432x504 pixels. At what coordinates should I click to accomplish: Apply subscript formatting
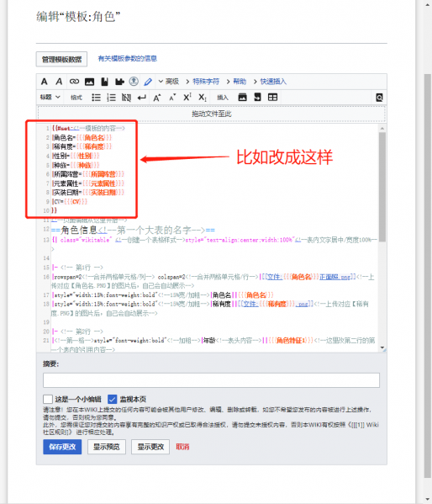click(x=203, y=98)
